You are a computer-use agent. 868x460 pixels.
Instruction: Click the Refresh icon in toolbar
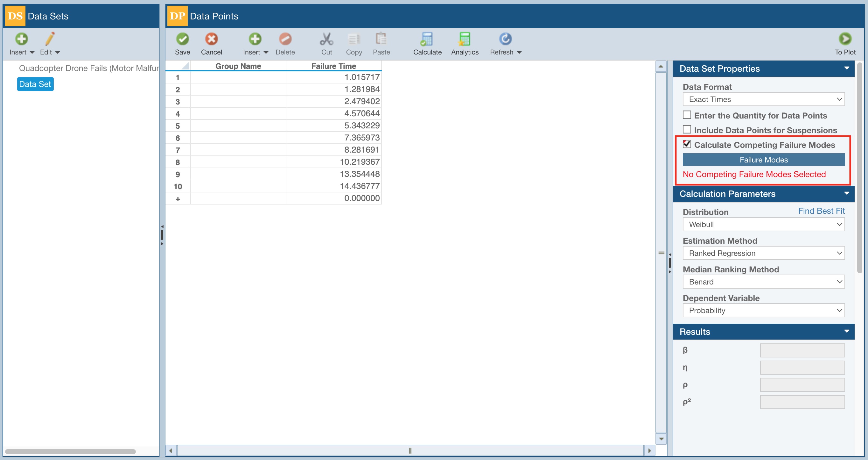(x=505, y=39)
